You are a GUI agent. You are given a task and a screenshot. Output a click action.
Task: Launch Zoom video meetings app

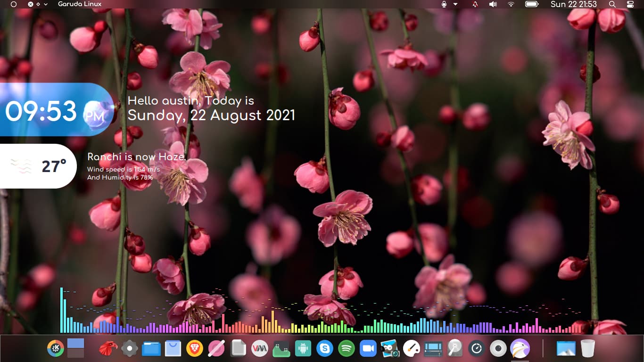coord(368,349)
